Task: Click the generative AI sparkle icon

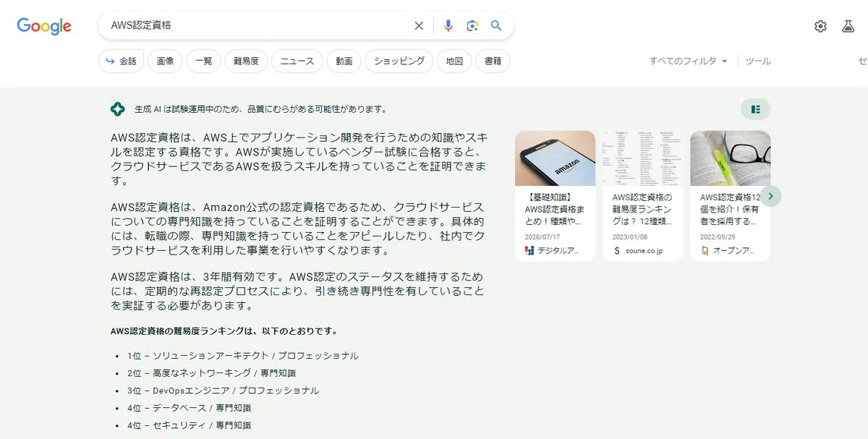Action: coord(117,109)
